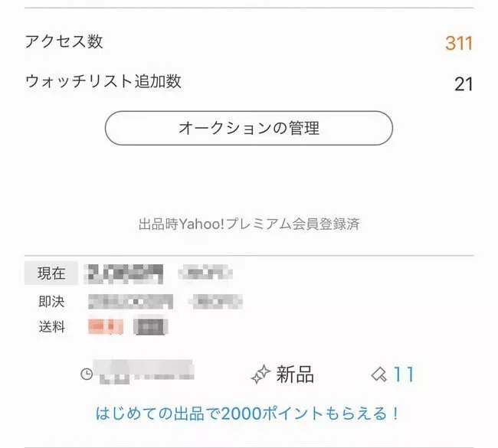The height and width of the screenshot is (448, 498).
Task: Click the blurred current price value
Action: pos(125,273)
